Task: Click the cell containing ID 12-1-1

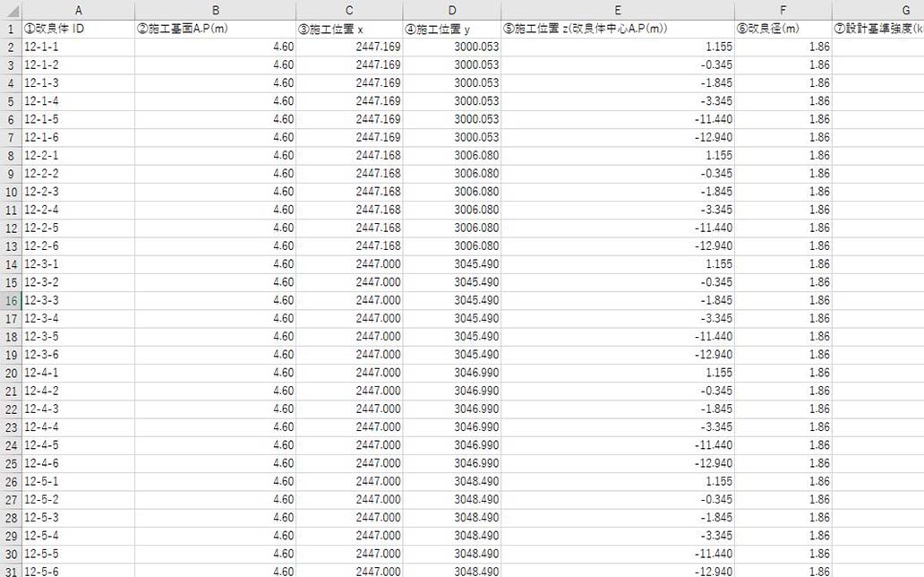Action: tap(78, 47)
